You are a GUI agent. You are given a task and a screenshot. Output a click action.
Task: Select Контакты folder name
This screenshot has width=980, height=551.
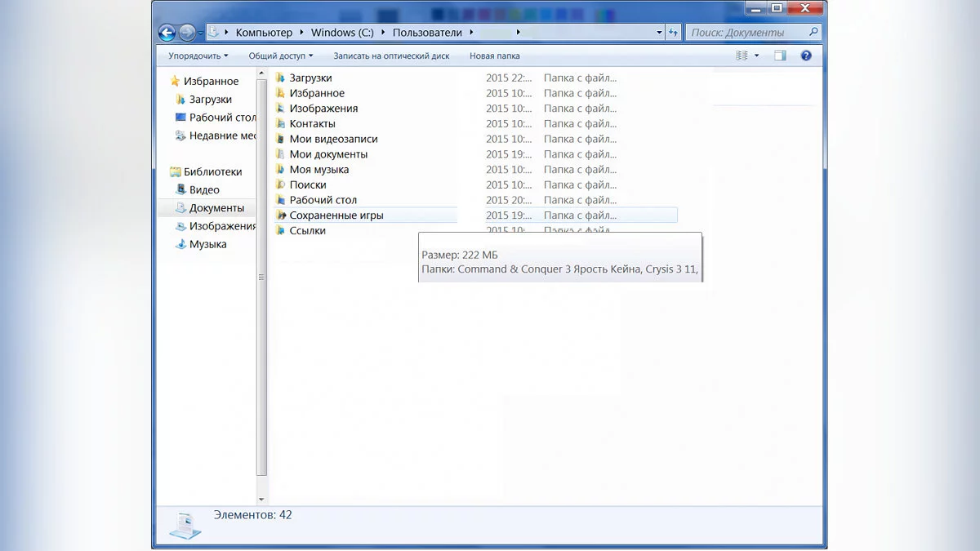(x=312, y=123)
